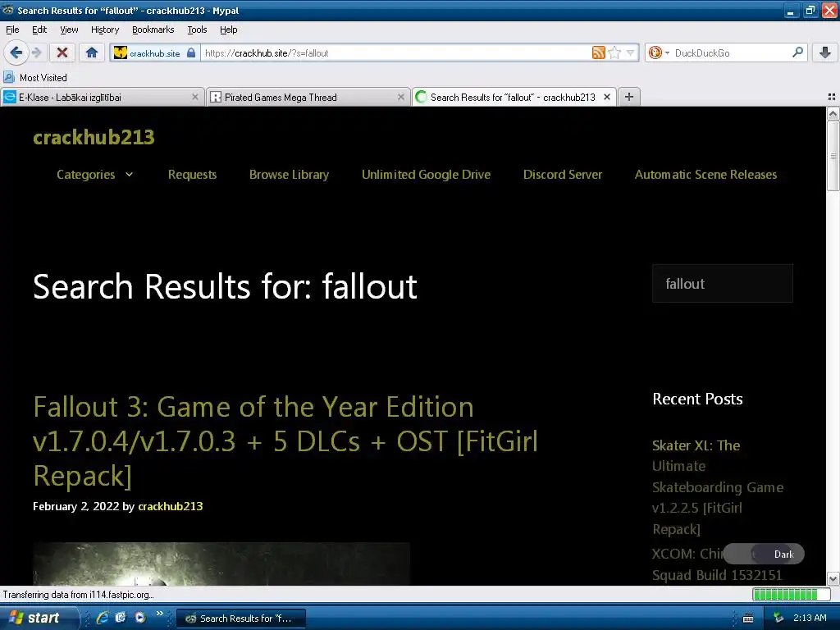This screenshot has width=840, height=630.
Task: Open the History menu
Action: click(x=104, y=30)
